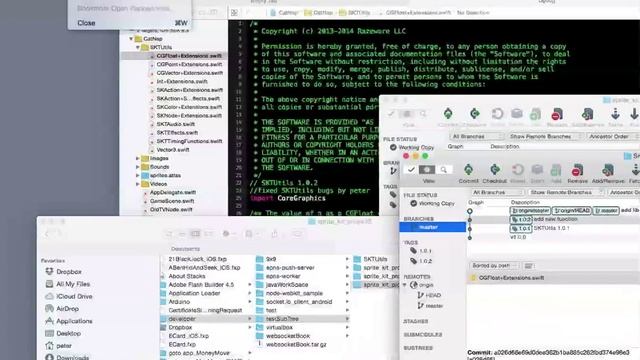Click Commit in the front SourceTree window
The image size is (640, 360).
pyautogui.click(x=468, y=173)
